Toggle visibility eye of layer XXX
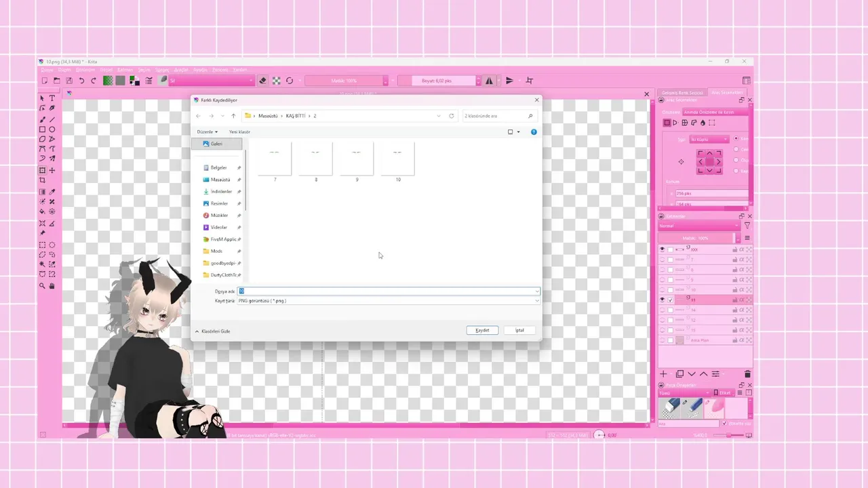The image size is (868, 488). [x=663, y=249]
